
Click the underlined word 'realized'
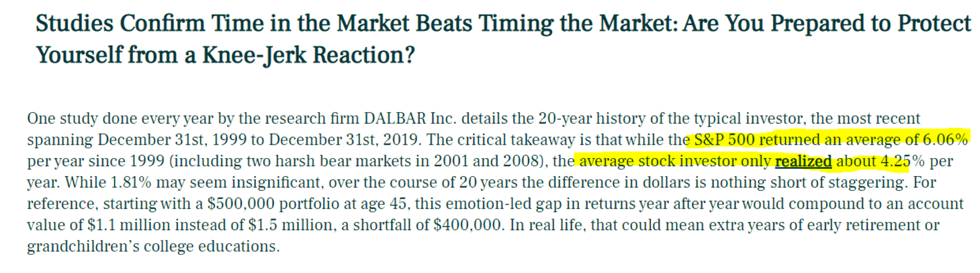point(803,161)
